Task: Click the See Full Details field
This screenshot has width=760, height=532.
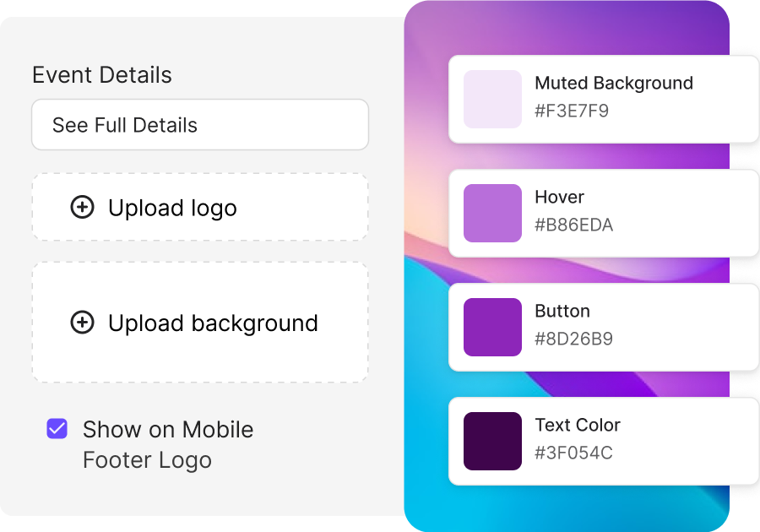Action: tap(200, 124)
